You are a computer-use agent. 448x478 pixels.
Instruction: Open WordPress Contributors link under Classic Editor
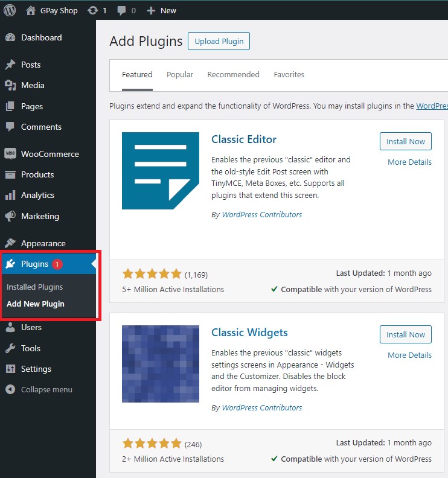pos(261,215)
